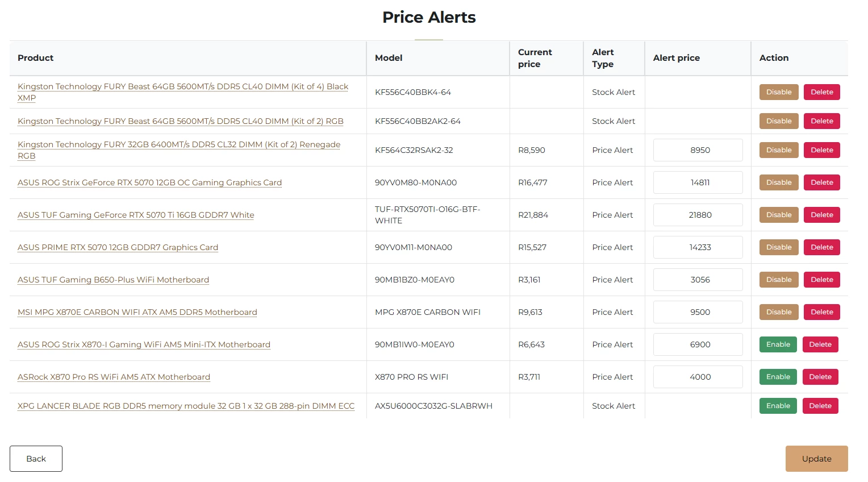Select model text AX5U6000C3032G-SLABRWH
868x482 pixels.
coord(433,406)
